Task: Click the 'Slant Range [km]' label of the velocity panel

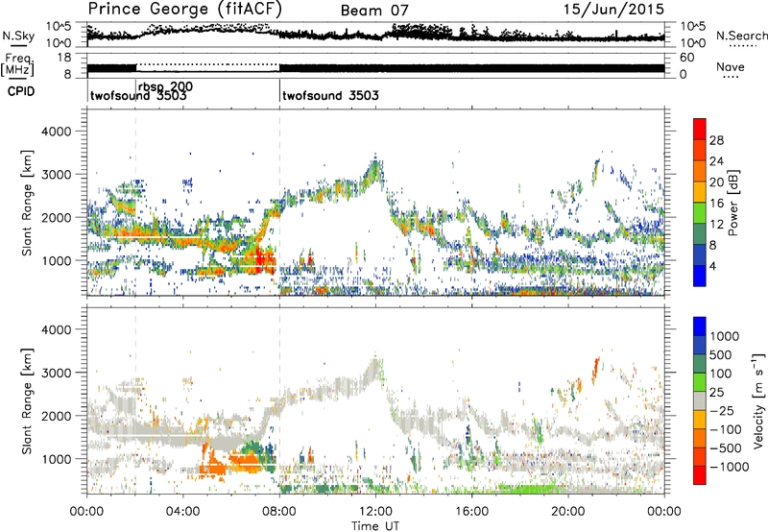Action: pos(27,401)
